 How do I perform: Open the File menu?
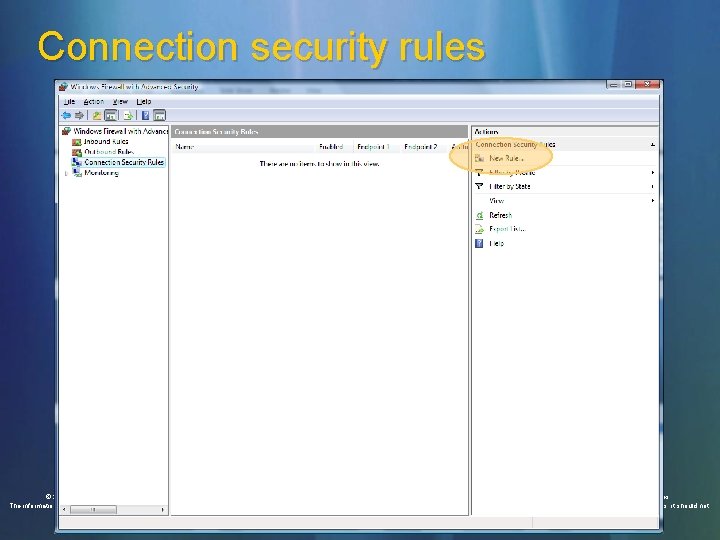tap(69, 101)
